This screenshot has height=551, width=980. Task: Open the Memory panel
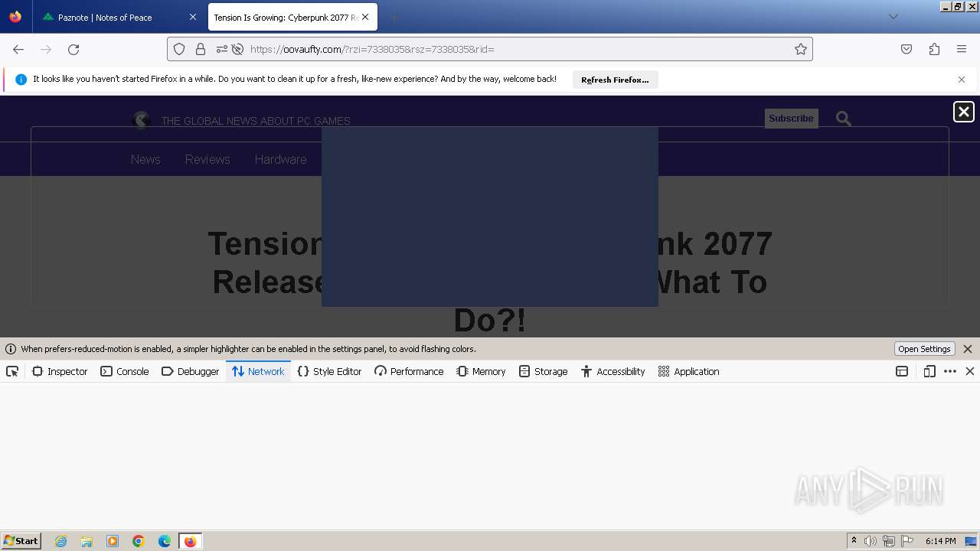coord(481,371)
